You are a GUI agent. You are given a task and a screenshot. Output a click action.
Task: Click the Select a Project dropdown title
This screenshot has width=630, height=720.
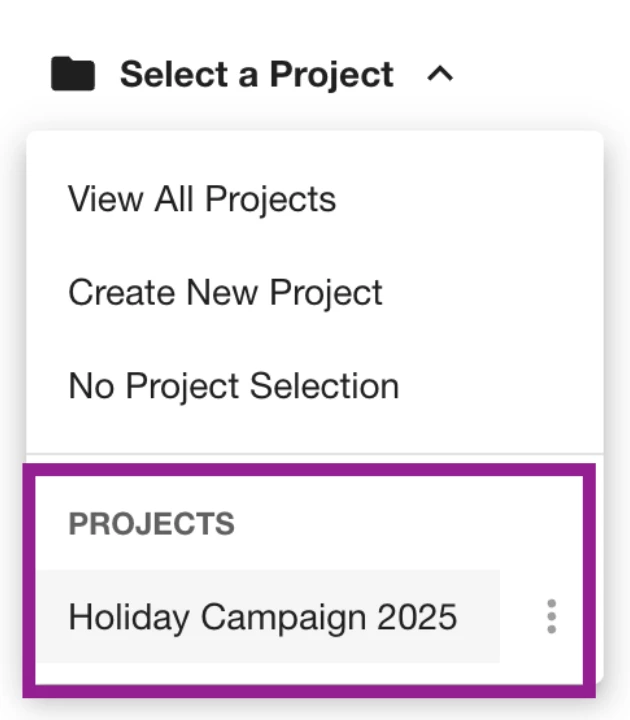tap(257, 75)
